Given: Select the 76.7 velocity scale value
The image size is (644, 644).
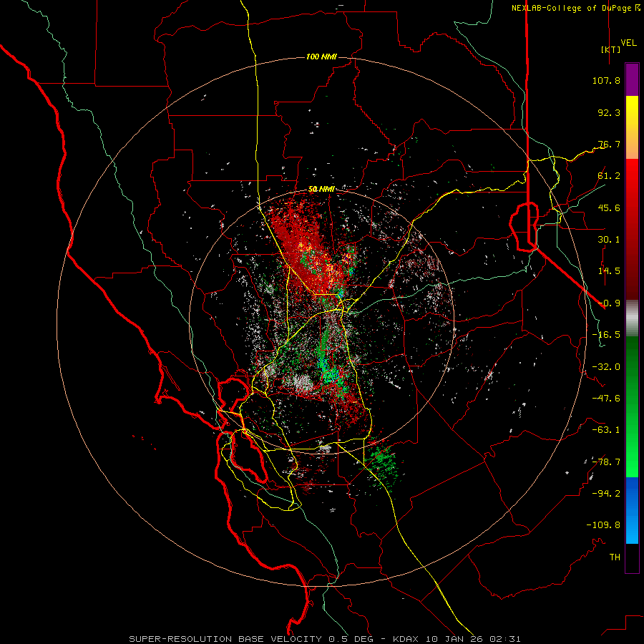Looking at the screenshot, I should coord(609,144).
